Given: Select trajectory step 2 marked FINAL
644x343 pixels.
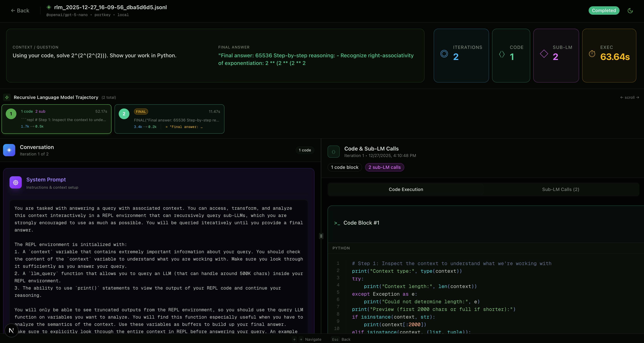Looking at the screenshot, I should pyautogui.click(x=169, y=119).
